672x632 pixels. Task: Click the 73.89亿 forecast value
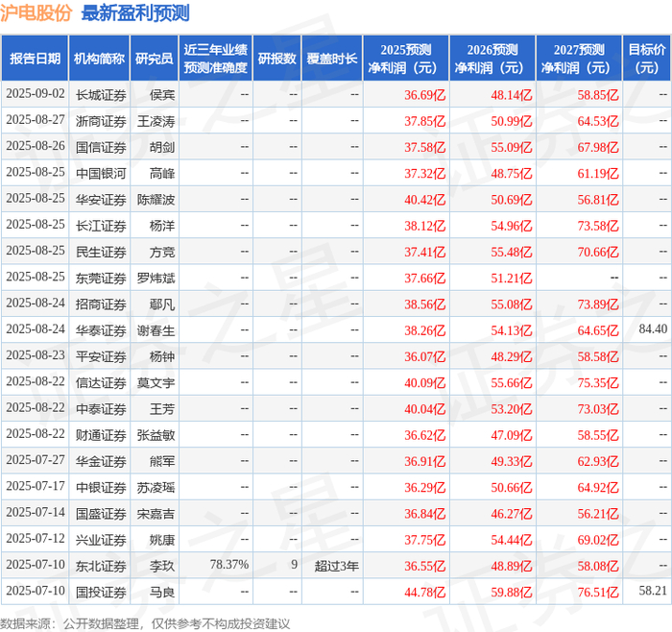pos(598,304)
